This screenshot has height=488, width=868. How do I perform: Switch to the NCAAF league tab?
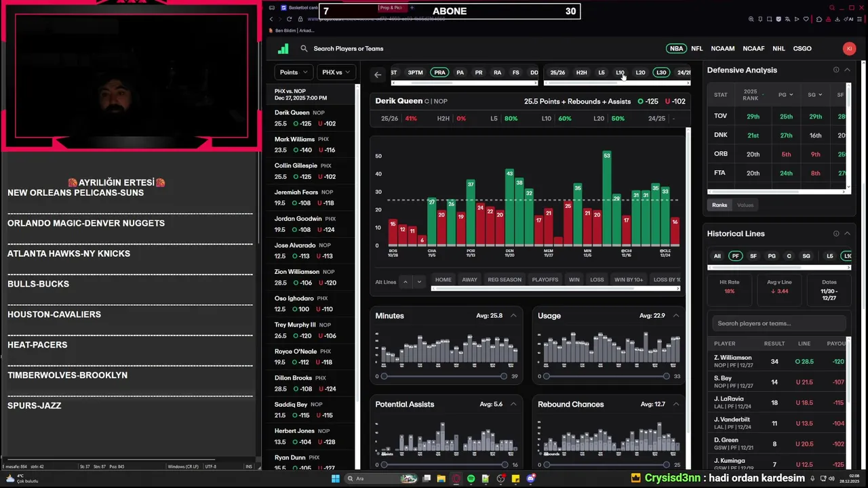point(753,48)
